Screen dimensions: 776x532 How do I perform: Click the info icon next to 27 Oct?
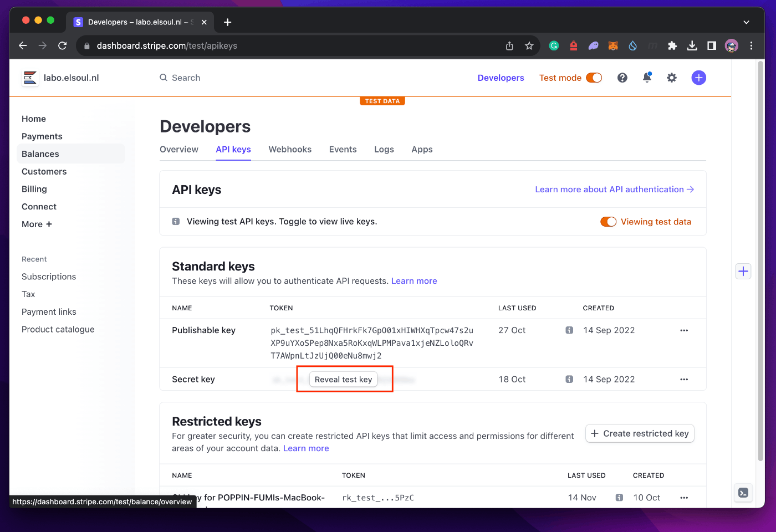(569, 330)
